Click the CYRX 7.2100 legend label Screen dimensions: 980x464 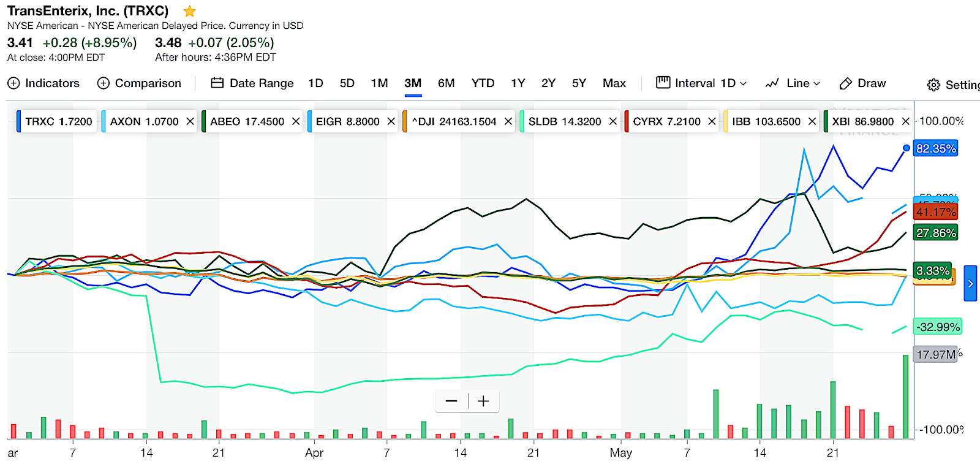coord(666,121)
